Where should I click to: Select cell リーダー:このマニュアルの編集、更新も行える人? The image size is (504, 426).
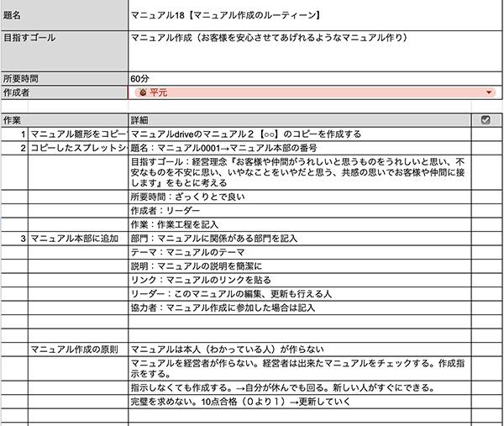click(x=300, y=294)
